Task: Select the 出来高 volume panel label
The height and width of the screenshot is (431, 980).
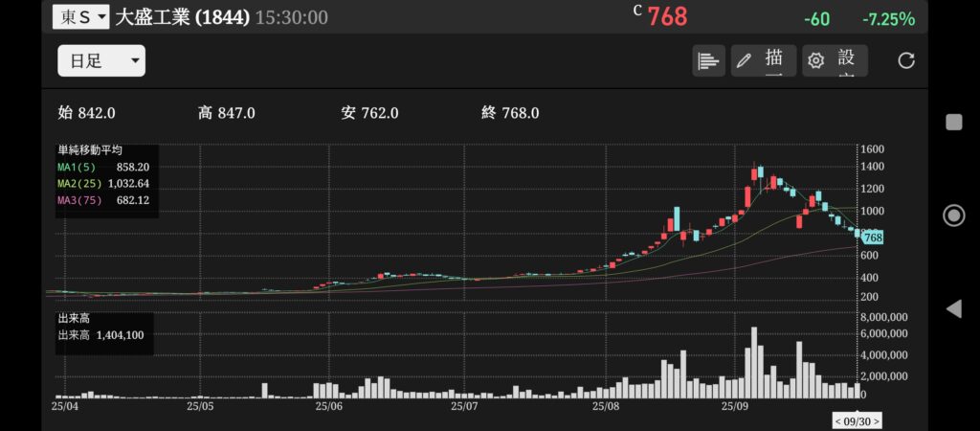Action: point(74,319)
